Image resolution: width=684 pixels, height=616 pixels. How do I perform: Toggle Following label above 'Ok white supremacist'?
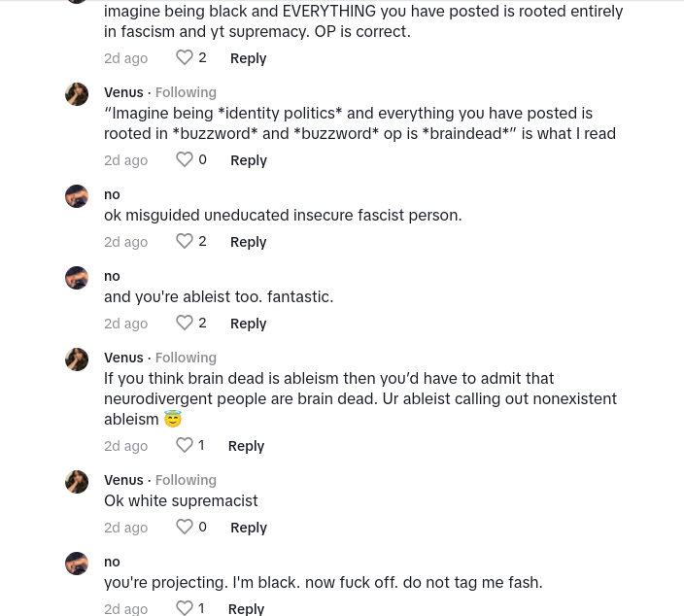point(186,480)
